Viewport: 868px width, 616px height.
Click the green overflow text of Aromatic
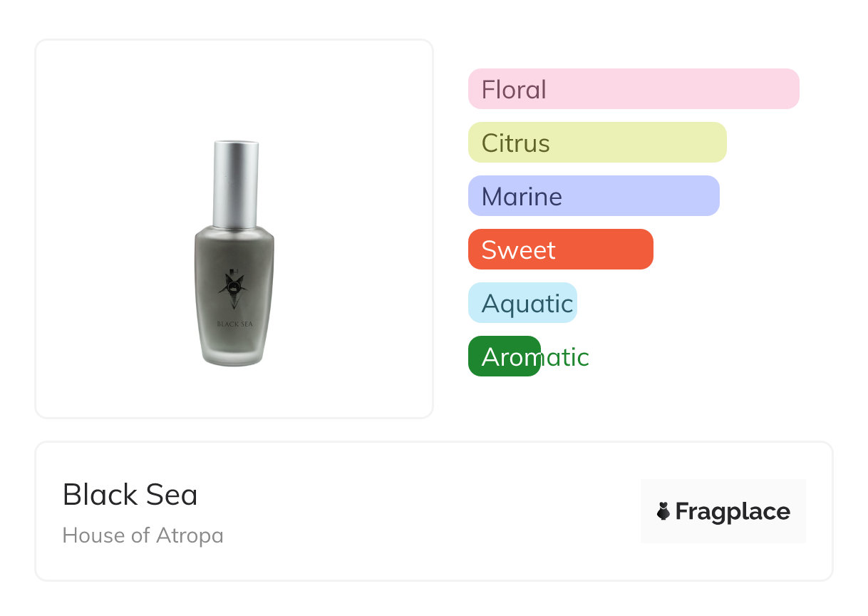point(566,357)
